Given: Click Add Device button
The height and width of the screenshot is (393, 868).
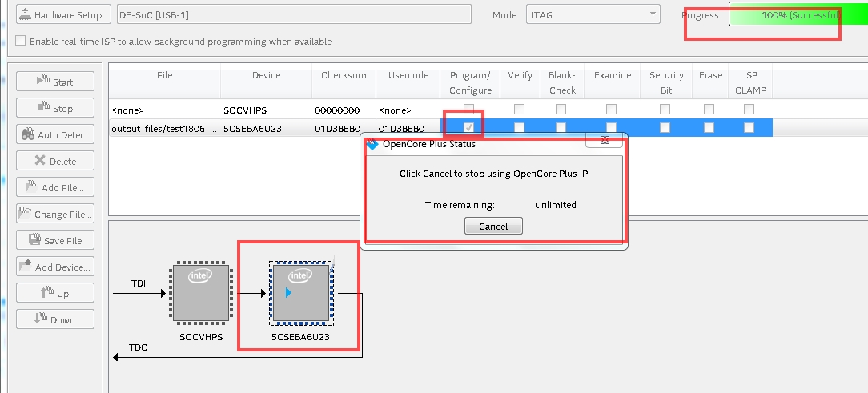Looking at the screenshot, I should point(55,267).
